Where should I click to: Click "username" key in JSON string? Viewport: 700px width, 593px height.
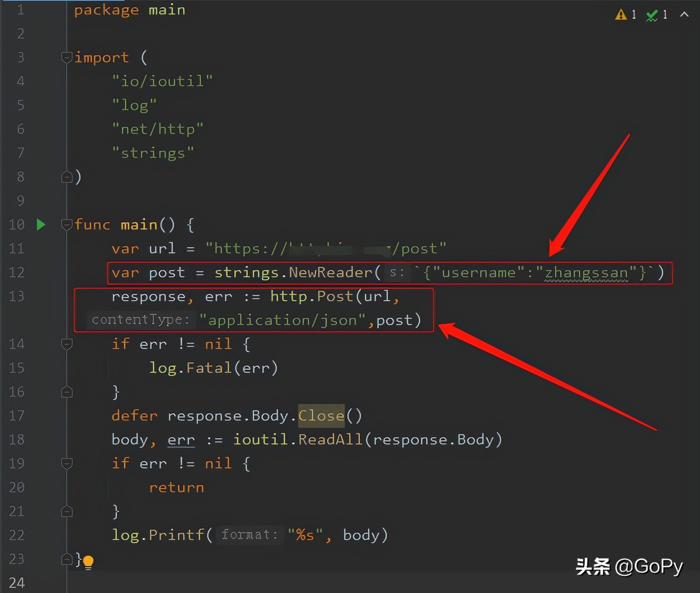[478, 273]
